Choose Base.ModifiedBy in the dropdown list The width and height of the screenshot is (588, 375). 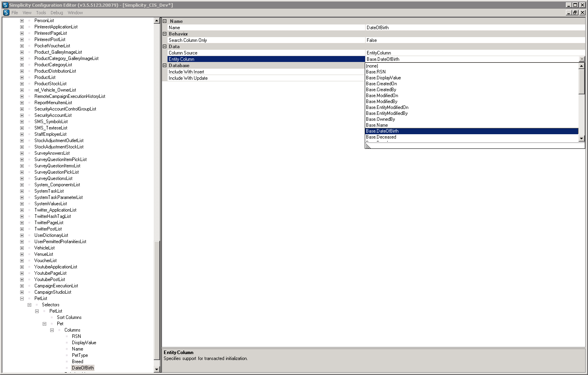click(x=472, y=101)
